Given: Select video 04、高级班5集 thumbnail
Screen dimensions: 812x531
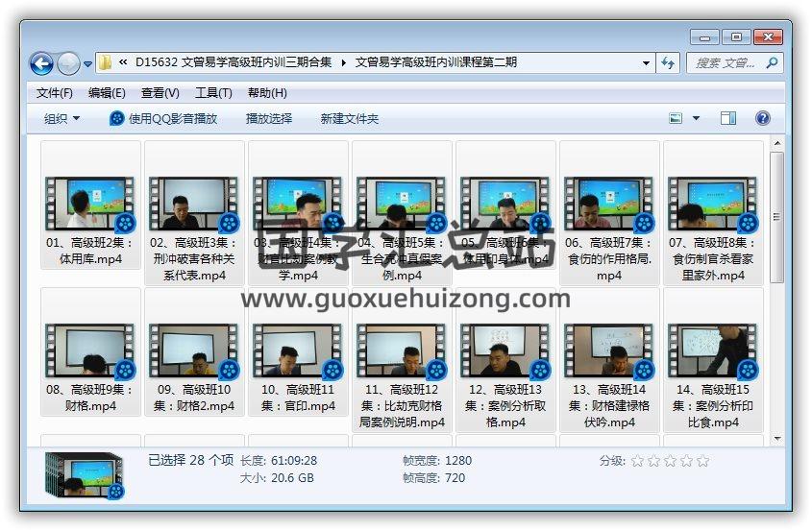Looking at the screenshot, I should (402, 204).
